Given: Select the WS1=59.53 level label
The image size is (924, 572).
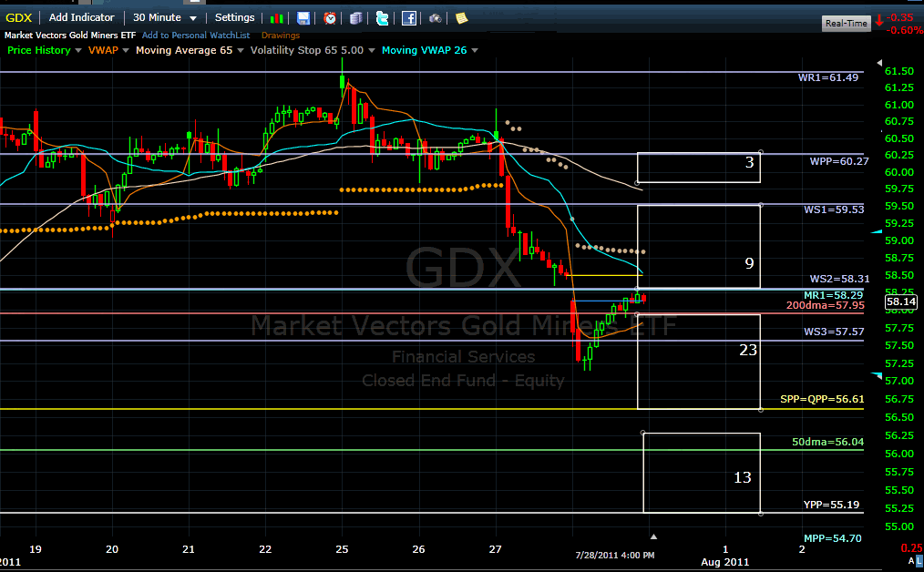Looking at the screenshot, I should pyautogui.click(x=834, y=209).
